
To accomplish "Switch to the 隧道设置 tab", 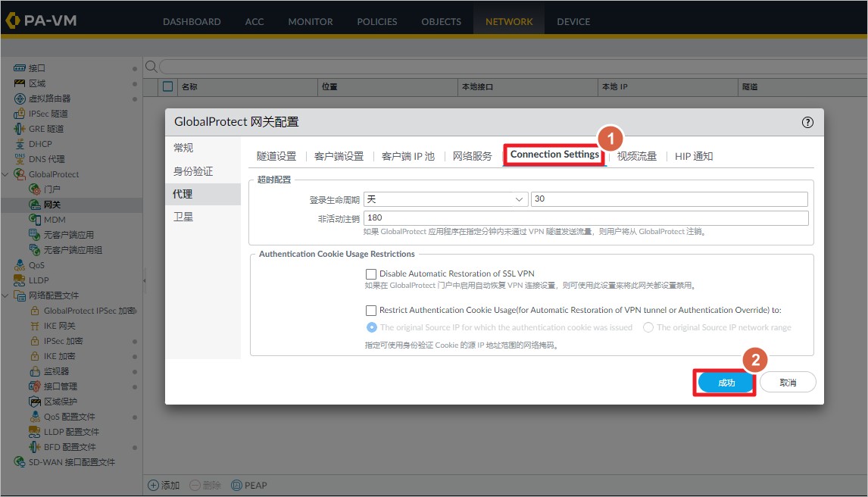I will [x=276, y=157].
